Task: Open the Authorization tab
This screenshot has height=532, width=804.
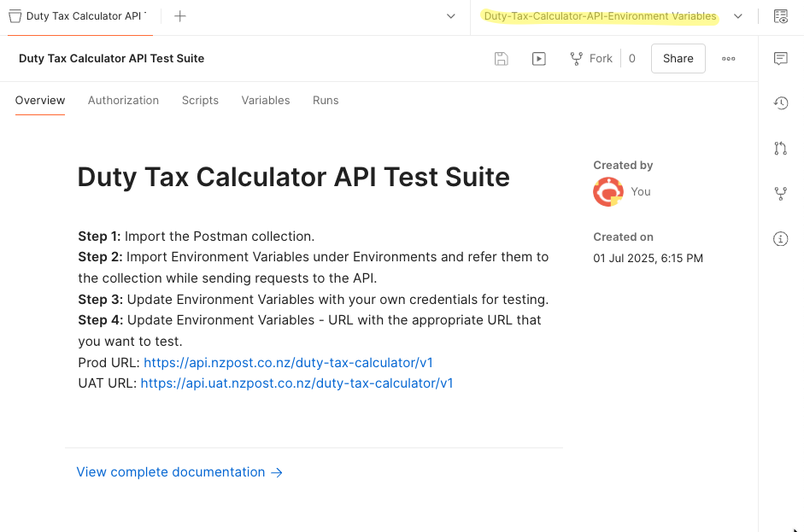Action: click(x=123, y=100)
